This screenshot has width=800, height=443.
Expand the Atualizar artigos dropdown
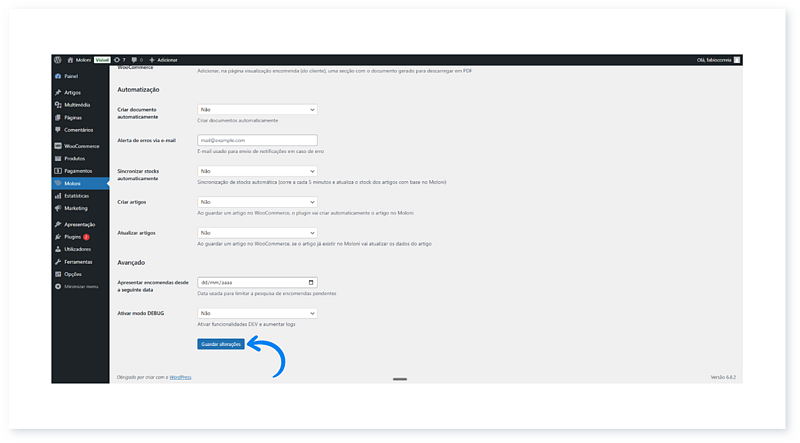point(257,233)
